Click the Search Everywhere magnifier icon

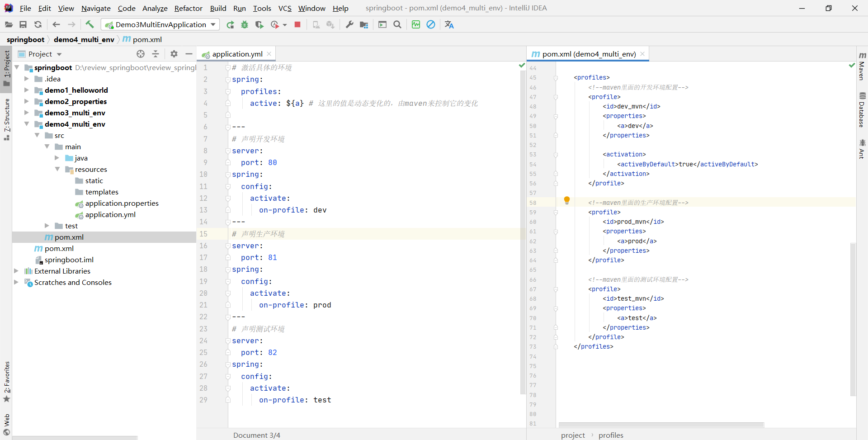click(397, 24)
